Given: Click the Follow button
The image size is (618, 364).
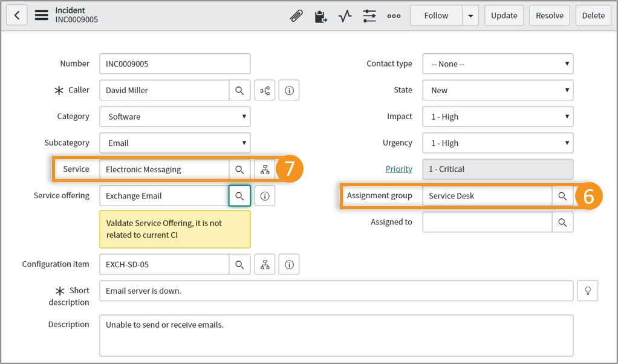Looking at the screenshot, I should click(436, 16).
